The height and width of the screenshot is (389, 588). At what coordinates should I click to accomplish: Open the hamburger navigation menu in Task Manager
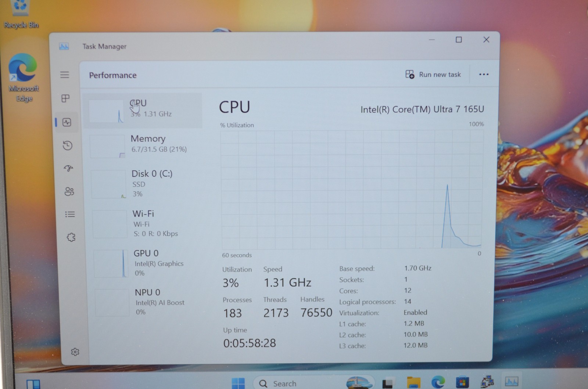click(65, 75)
